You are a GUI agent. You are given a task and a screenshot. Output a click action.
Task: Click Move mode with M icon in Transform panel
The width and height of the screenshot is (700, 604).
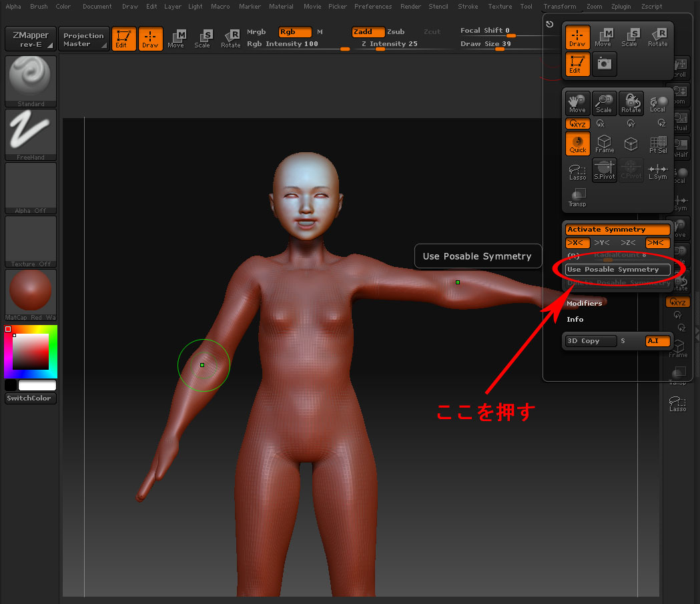click(603, 37)
